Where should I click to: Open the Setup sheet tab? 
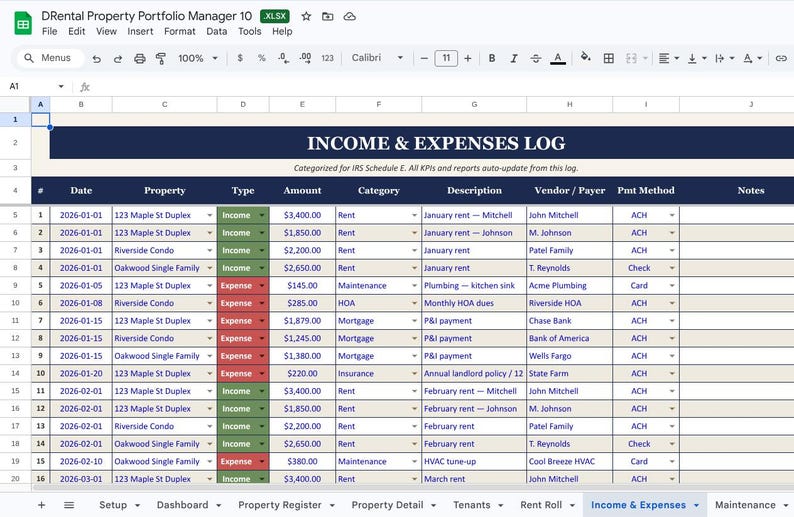pos(113,505)
